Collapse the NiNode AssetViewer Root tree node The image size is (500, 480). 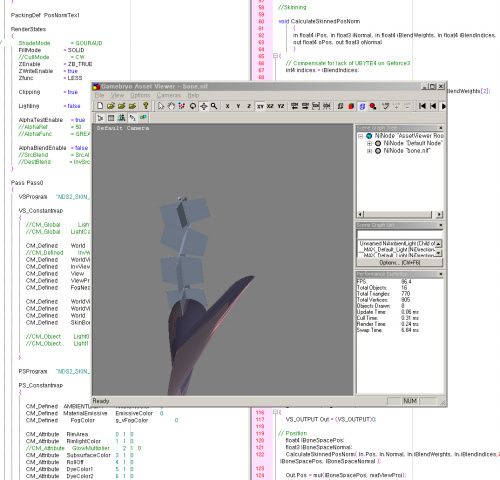[360, 136]
